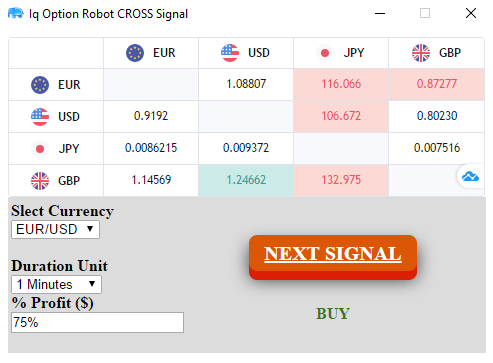
Task: Click the NEXT SIGNAL button
Action: click(x=333, y=257)
